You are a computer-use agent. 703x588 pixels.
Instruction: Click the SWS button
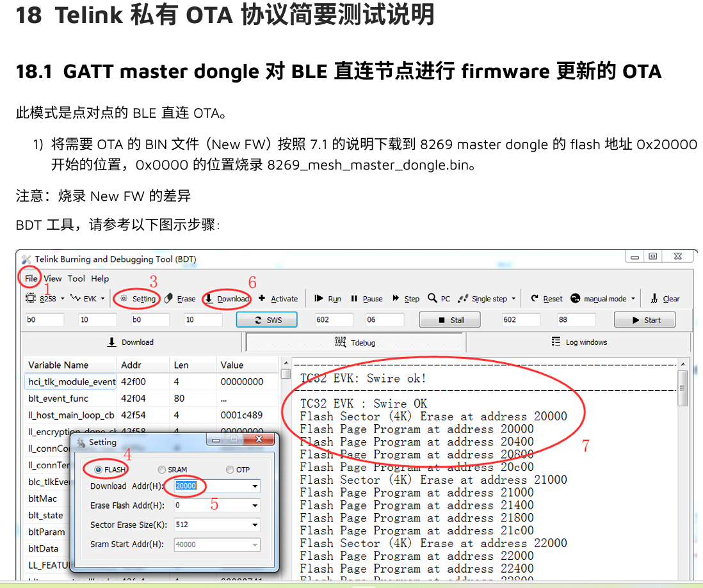[x=268, y=320]
